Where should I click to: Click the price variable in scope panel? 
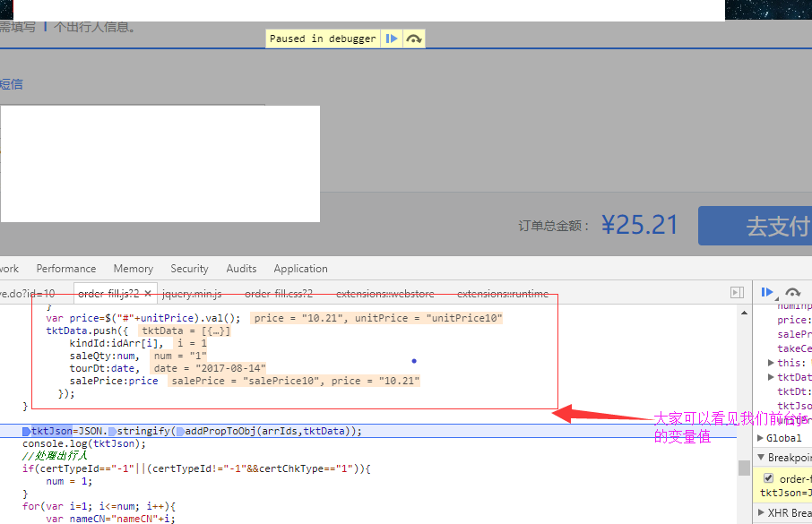(793, 320)
